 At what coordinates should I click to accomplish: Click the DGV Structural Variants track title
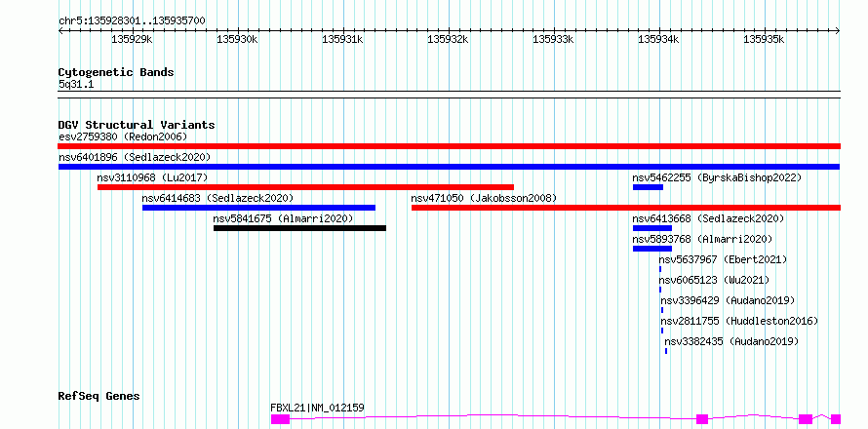tap(137, 125)
